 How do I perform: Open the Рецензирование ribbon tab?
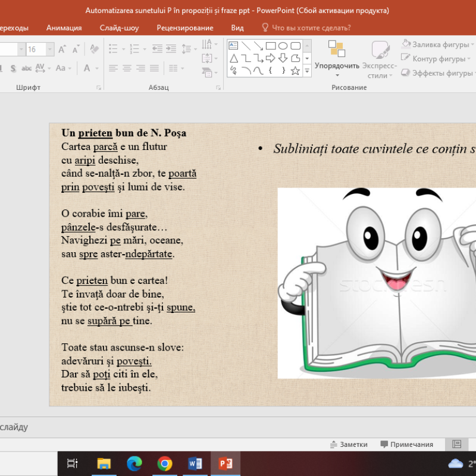point(184,27)
